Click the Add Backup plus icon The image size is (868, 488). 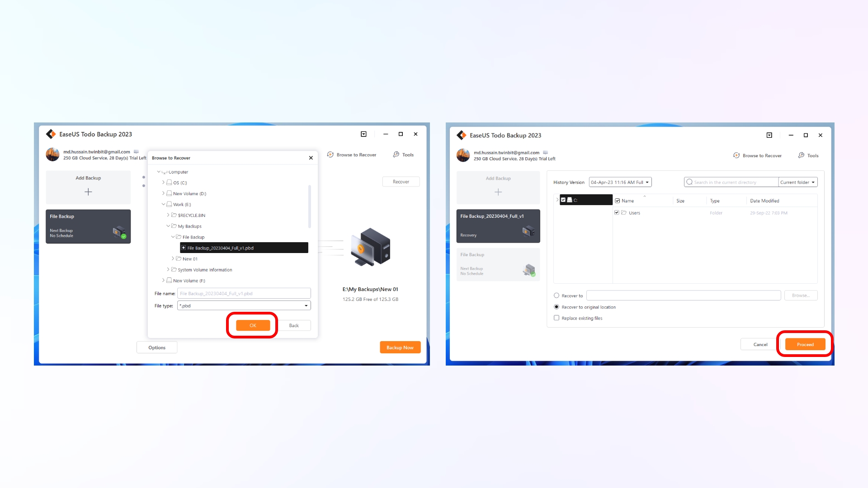coord(88,191)
